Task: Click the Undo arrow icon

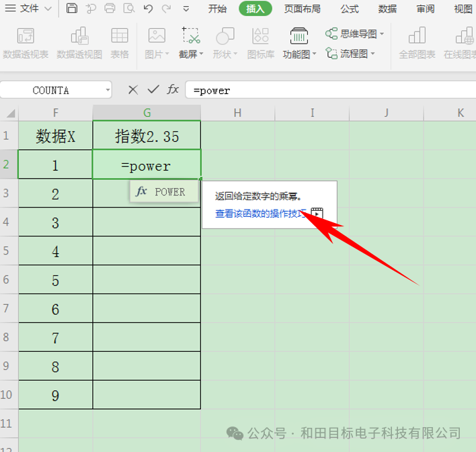Action: coord(148,9)
